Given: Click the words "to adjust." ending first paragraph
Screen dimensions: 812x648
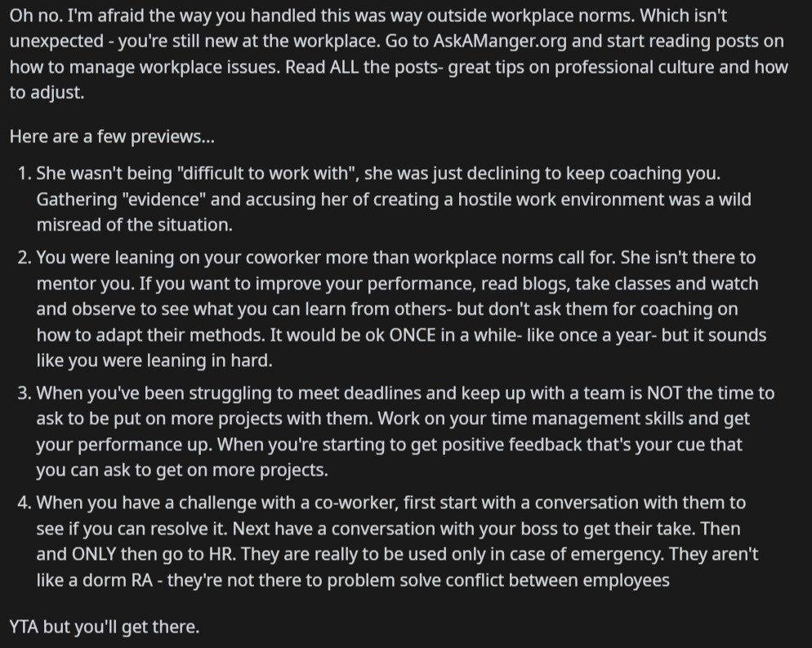Looking at the screenshot, I should click(47, 92).
